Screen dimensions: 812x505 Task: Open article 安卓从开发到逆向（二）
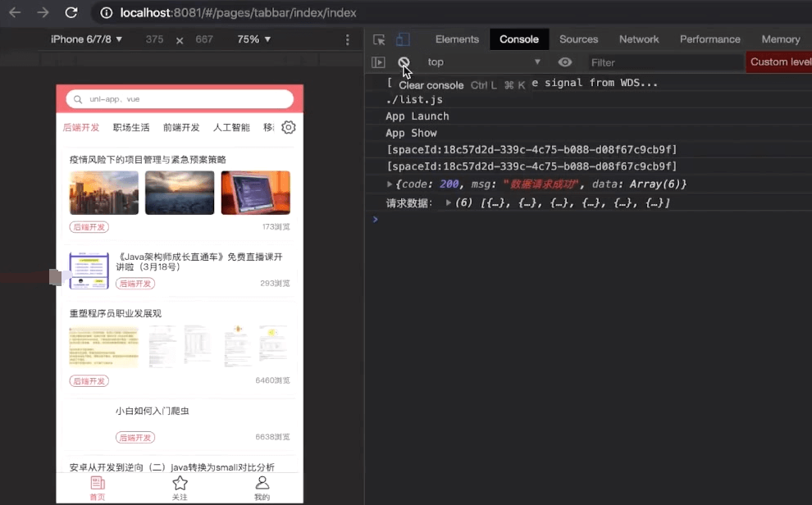coord(172,467)
